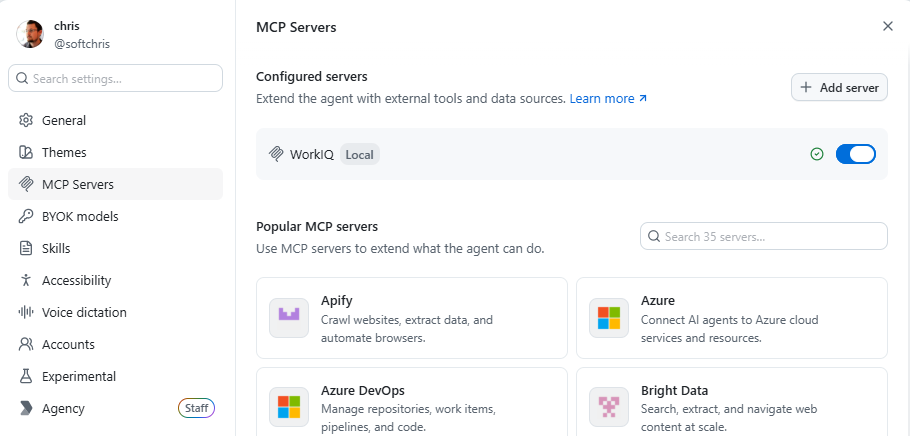Open the Themes settings page
The height and width of the screenshot is (436, 910).
tap(115, 153)
